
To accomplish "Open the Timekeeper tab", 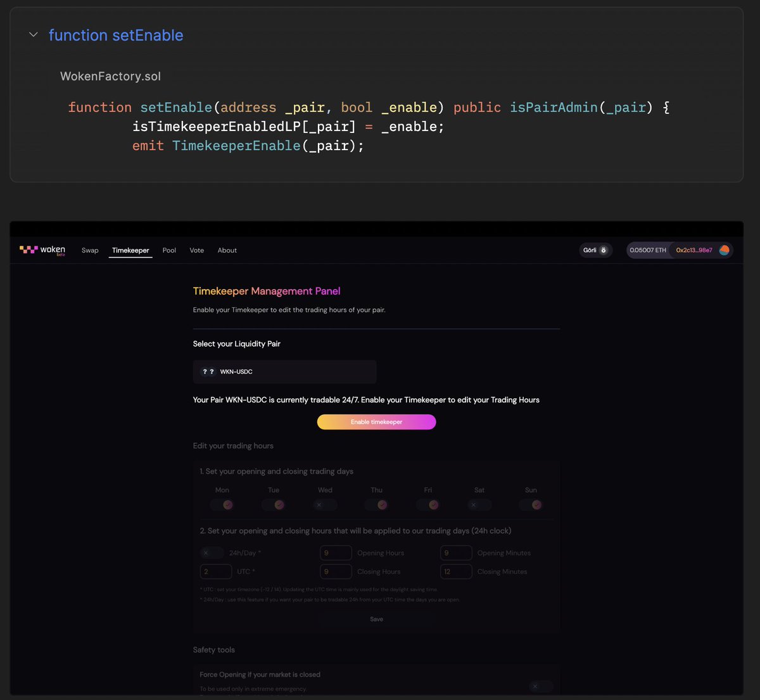I will pos(130,250).
